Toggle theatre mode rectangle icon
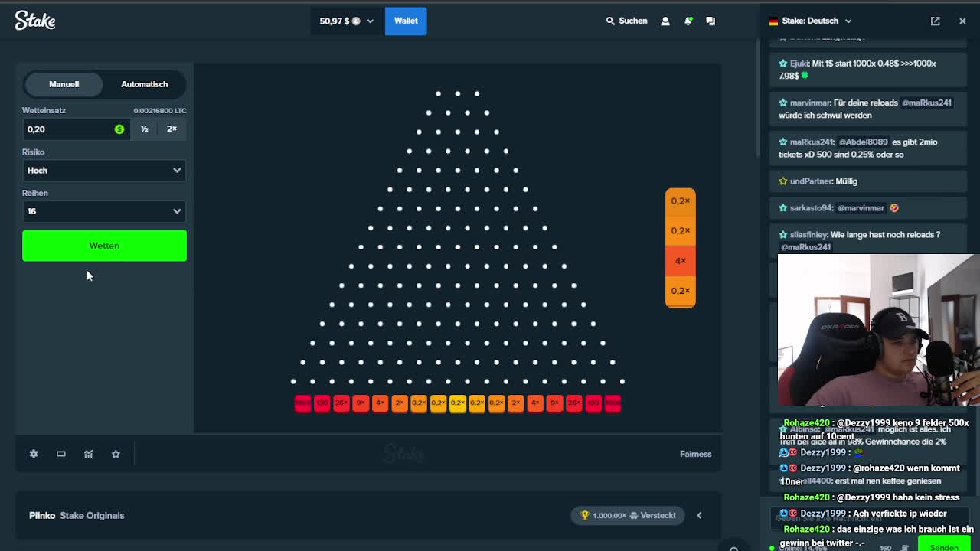Viewport: 980px width, 551px height. (61, 454)
